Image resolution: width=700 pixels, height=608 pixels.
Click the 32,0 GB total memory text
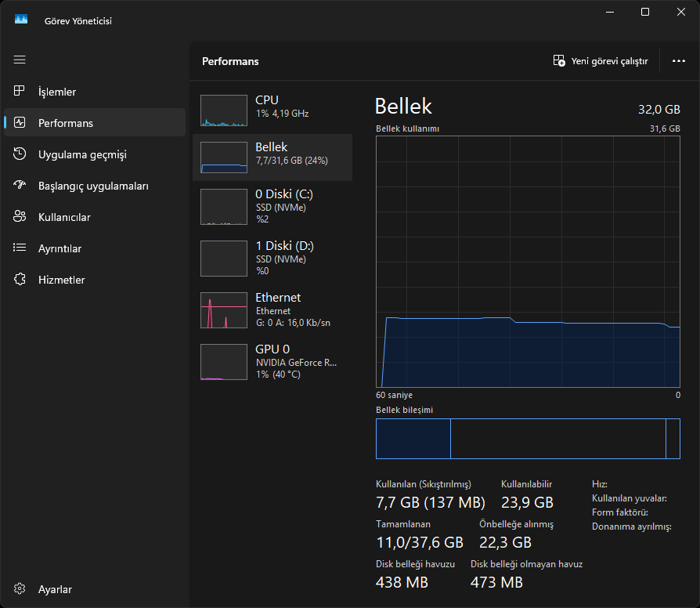[x=659, y=109]
